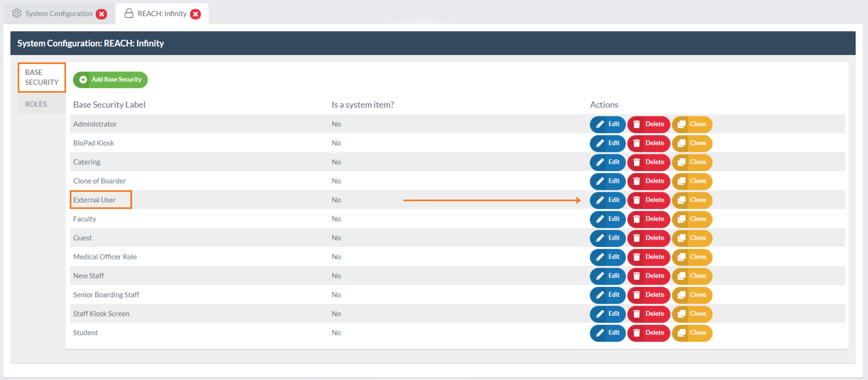Click the pencil icon for Staff Kiosk Screen

(600, 314)
